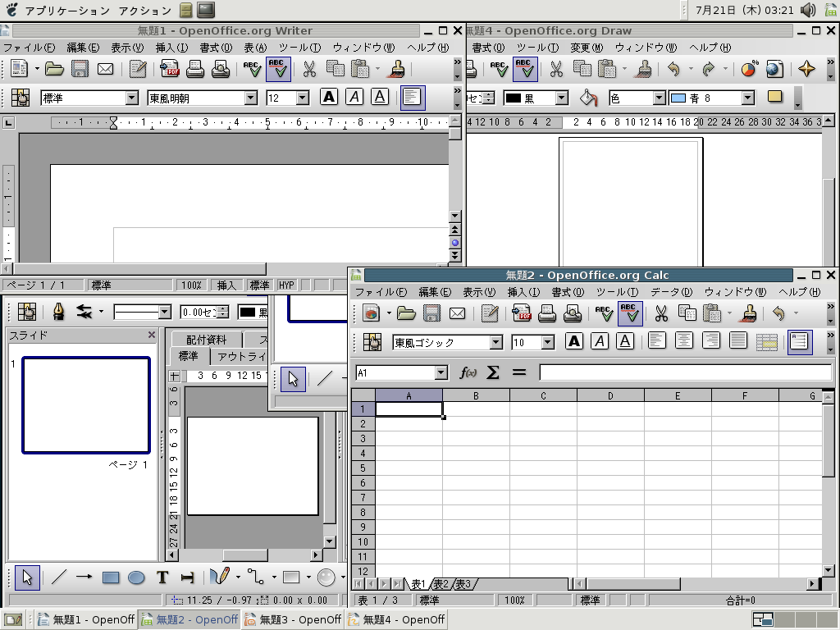Image resolution: width=840 pixels, height=630 pixels.
Task: Switch to 無題3 taskbar button
Action: pyautogui.click(x=293, y=620)
